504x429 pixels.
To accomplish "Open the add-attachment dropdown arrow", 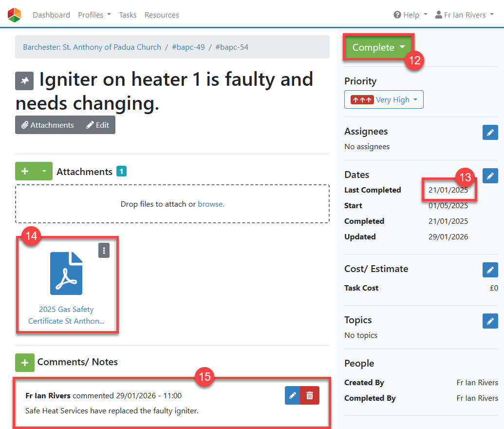I will [x=44, y=172].
